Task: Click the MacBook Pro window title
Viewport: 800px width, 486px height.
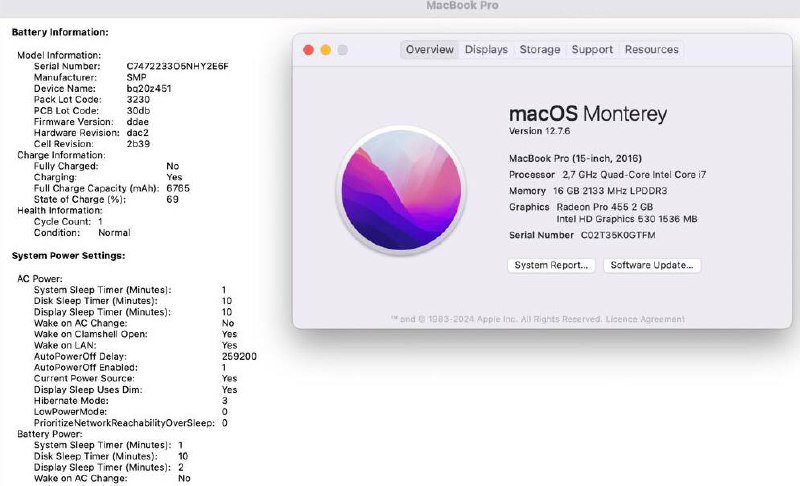Action: (462, 6)
